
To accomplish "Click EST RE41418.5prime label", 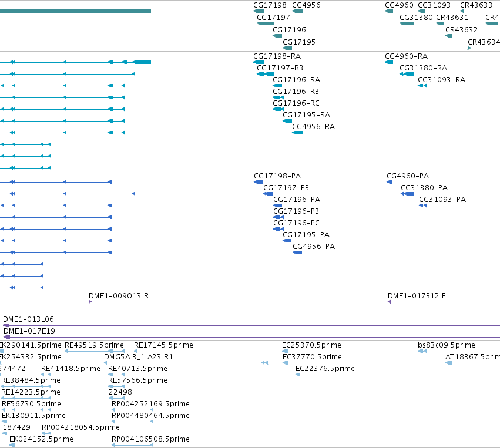I will pyautogui.click(x=71, y=369).
